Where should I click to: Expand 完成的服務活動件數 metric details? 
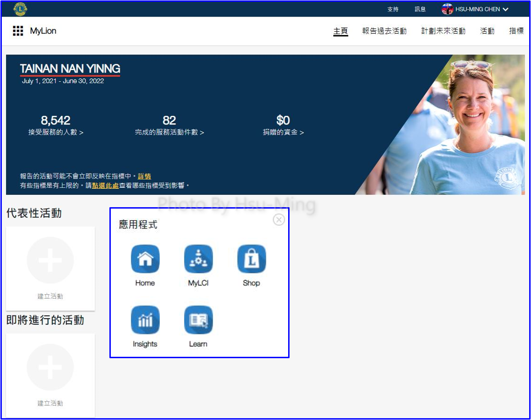click(x=169, y=132)
